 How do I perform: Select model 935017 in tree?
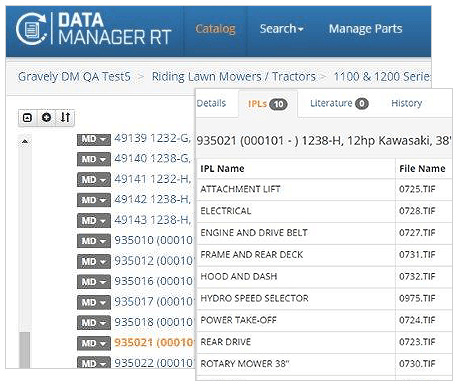(x=154, y=302)
